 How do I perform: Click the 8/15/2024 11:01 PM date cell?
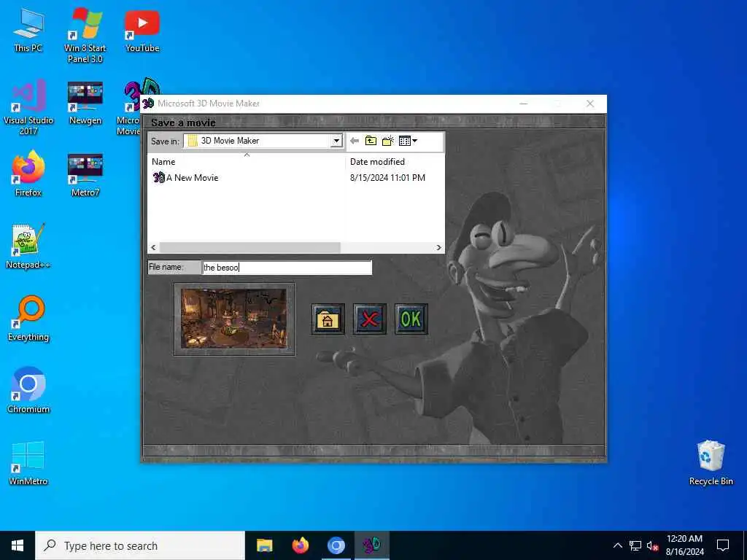pos(388,178)
